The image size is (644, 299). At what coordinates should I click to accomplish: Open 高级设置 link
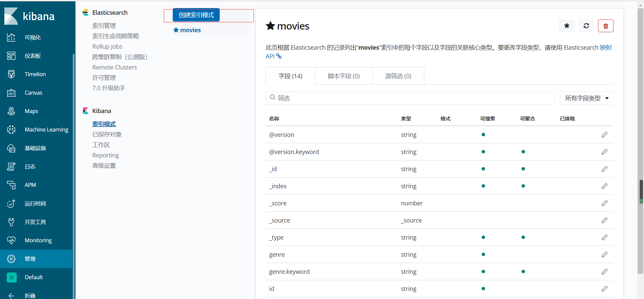pos(104,165)
